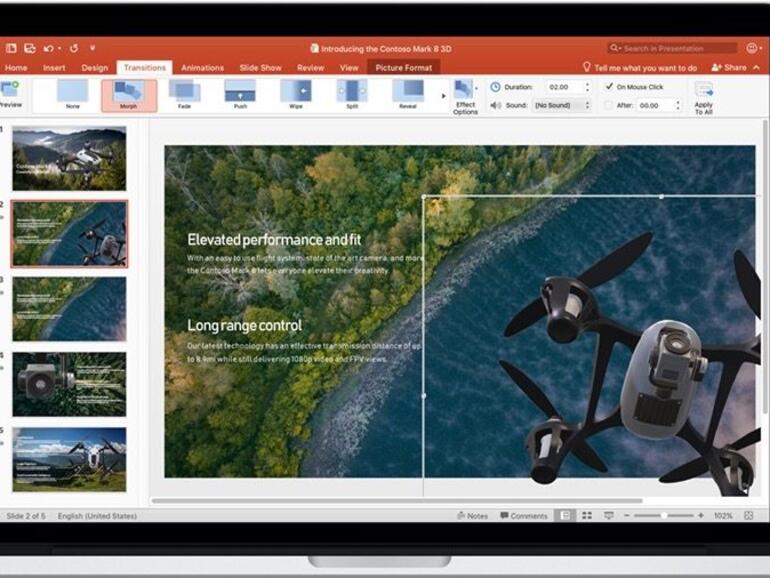
Task: Select the Reveal transition
Action: pyautogui.click(x=408, y=94)
